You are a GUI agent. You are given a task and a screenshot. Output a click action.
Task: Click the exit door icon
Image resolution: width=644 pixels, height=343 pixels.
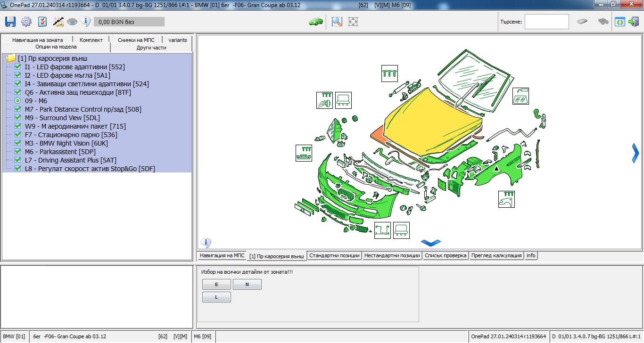pos(634,22)
